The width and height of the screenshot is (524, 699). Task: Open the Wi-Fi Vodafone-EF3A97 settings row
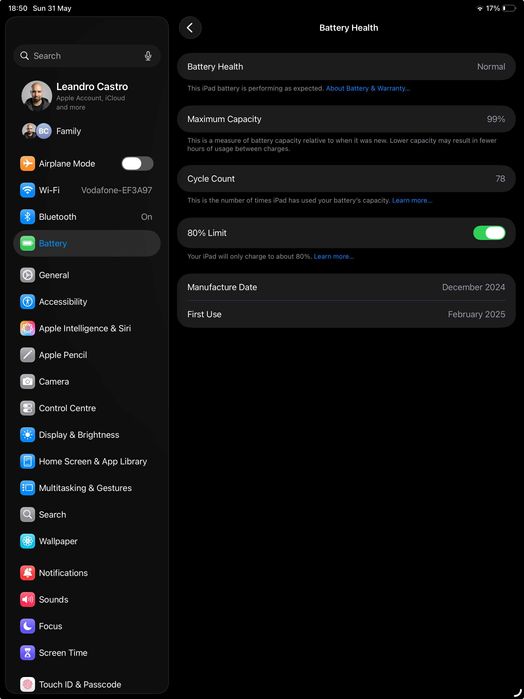87,190
